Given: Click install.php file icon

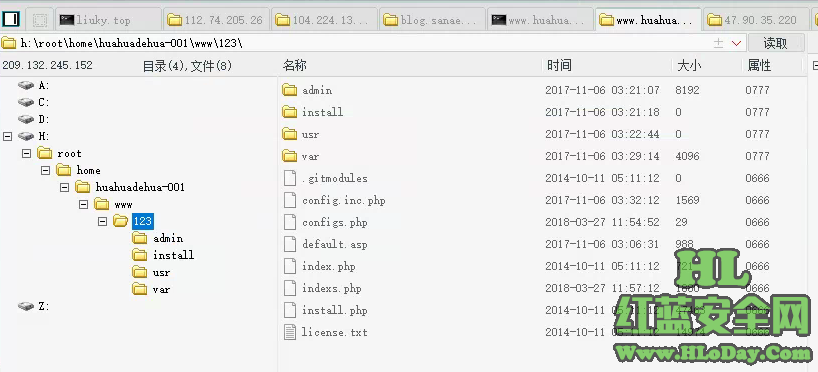Looking at the screenshot, I should pyautogui.click(x=290, y=310).
